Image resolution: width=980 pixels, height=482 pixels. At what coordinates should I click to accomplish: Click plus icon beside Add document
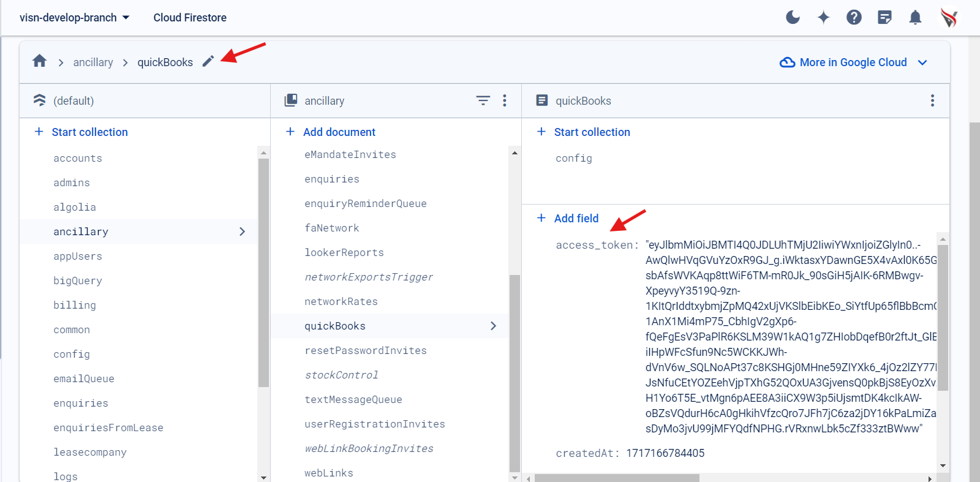pyautogui.click(x=290, y=132)
